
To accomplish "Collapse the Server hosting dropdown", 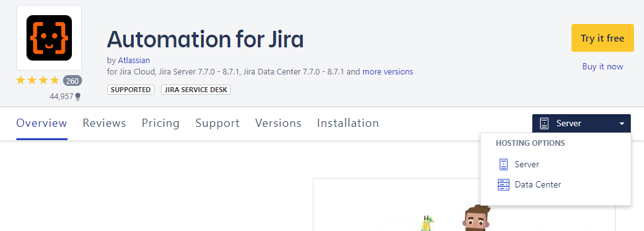I will (581, 123).
